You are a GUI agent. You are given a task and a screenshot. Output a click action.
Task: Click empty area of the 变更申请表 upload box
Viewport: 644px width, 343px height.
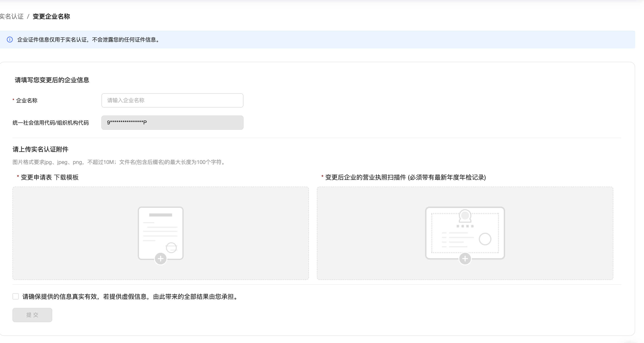[x=75, y=233]
